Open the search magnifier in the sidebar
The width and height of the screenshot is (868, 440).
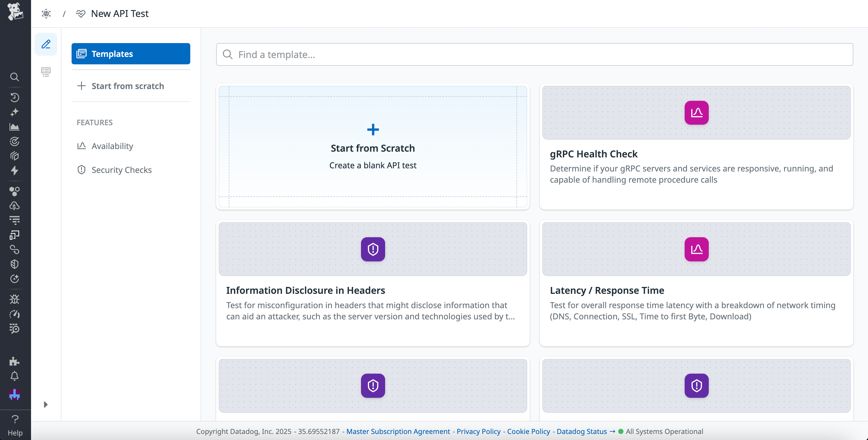click(15, 77)
